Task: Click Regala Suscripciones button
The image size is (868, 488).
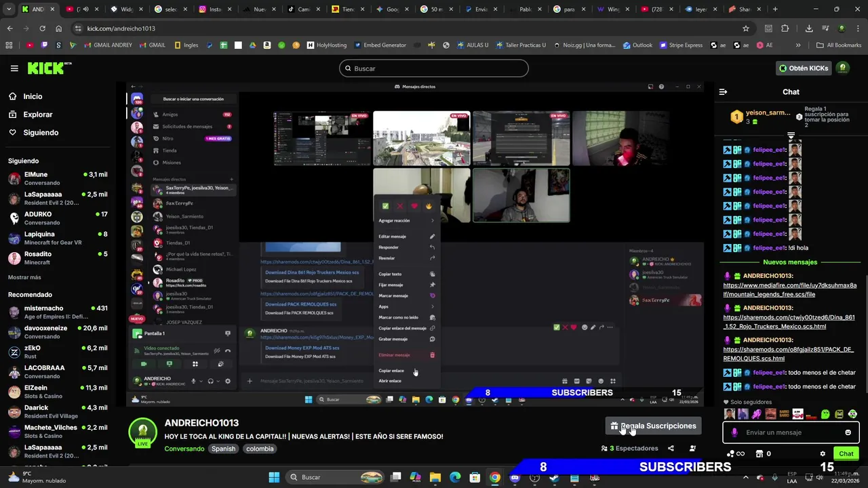Action: [x=653, y=426]
